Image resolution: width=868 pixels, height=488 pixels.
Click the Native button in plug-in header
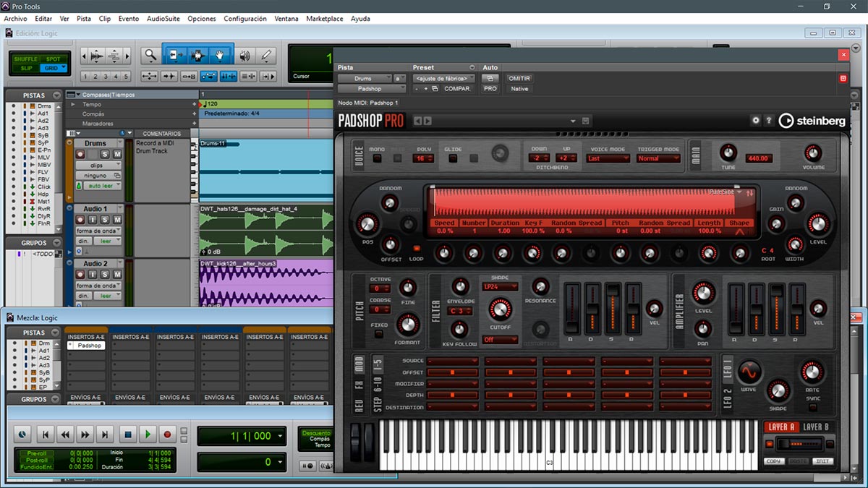519,89
